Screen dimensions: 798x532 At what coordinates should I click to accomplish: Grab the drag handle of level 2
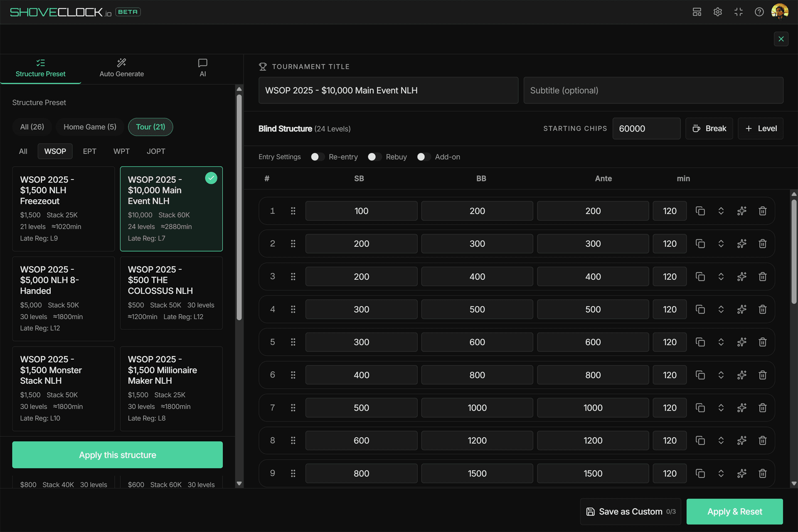point(293,244)
